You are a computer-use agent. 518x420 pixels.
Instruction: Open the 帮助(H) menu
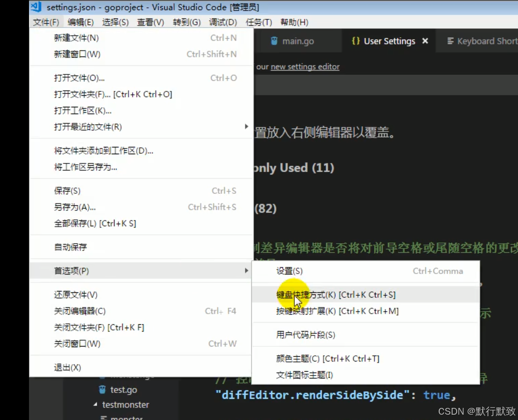294,22
